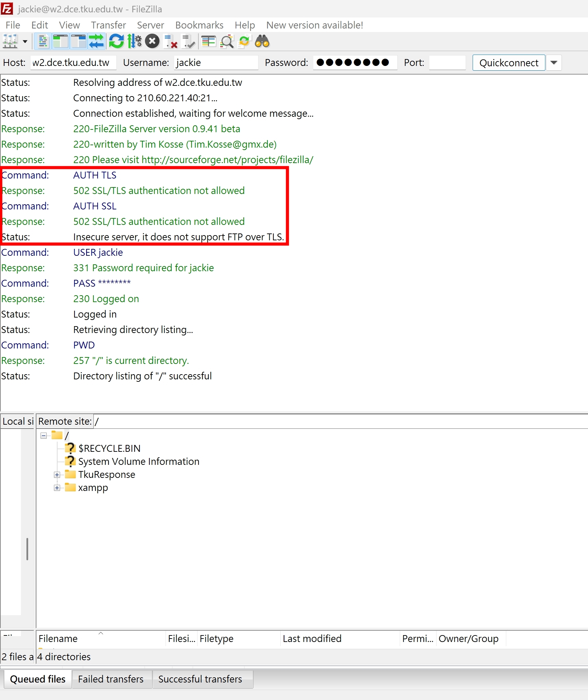Focus the Username input field
The height and width of the screenshot is (700, 588).
pyautogui.click(x=216, y=62)
